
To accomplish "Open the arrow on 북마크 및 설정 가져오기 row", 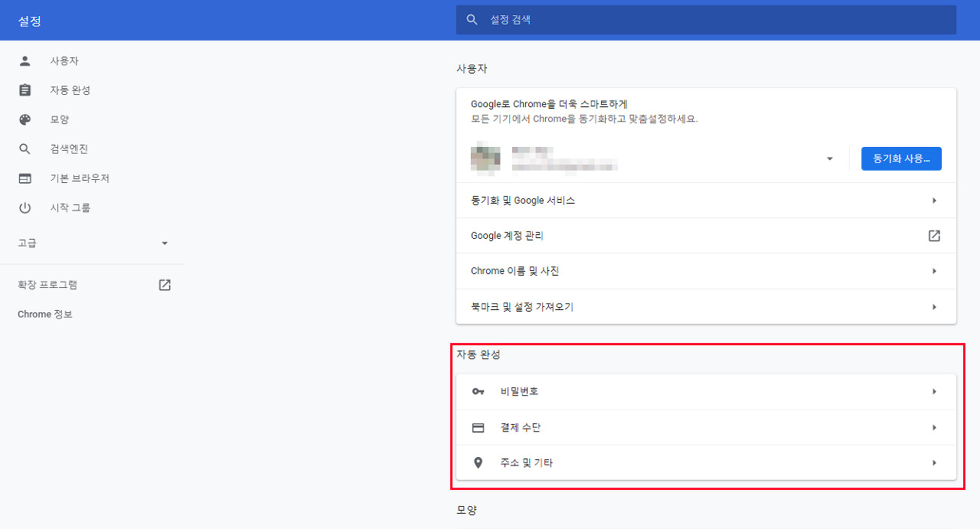I will click(x=934, y=307).
